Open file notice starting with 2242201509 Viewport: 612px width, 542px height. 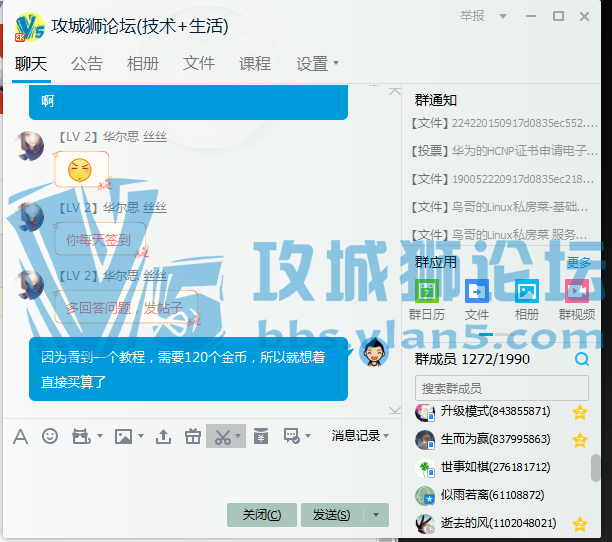coord(504,123)
